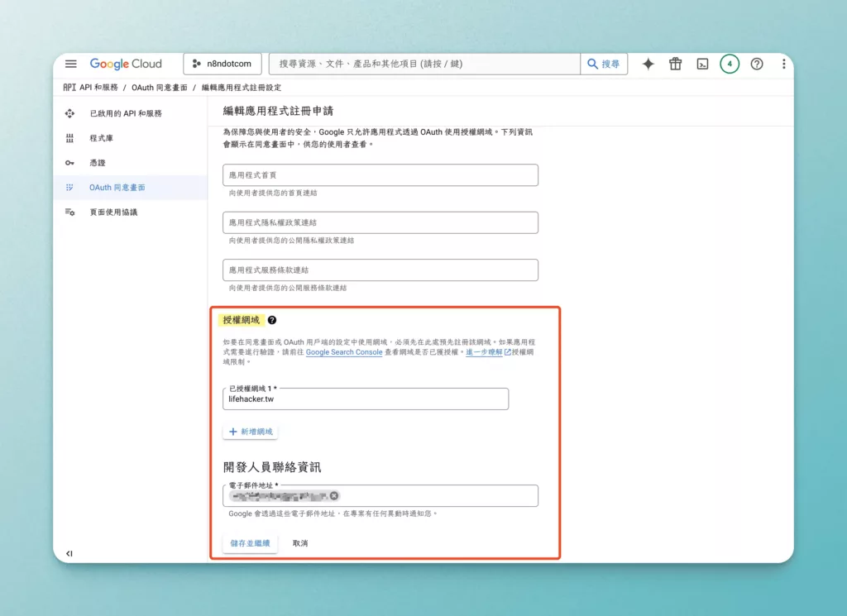
Task: Open the Gemini sparkle assistant
Action: pyautogui.click(x=648, y=64)
